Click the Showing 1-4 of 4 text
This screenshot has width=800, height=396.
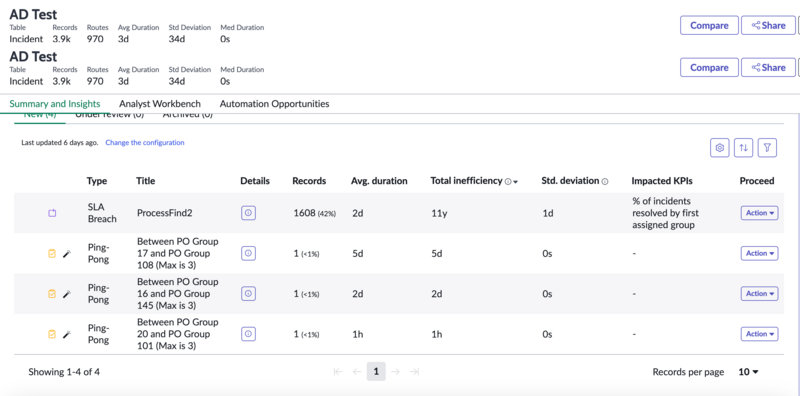coord(64,372)
